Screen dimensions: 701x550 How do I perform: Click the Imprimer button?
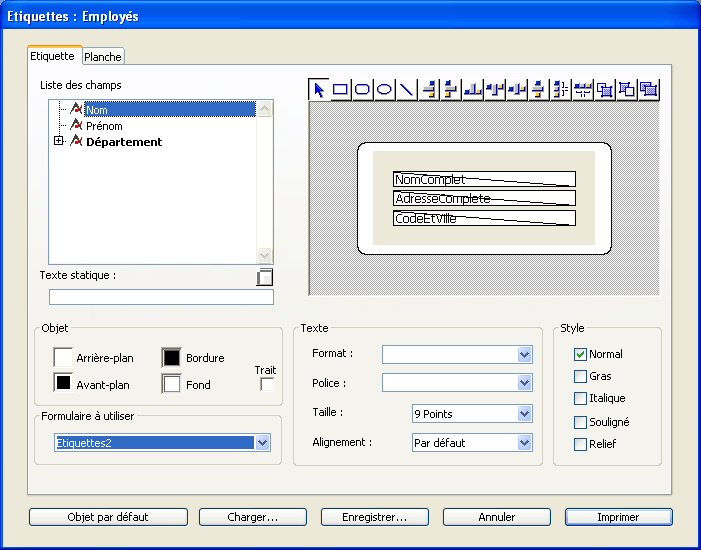(x=618, y=517)
